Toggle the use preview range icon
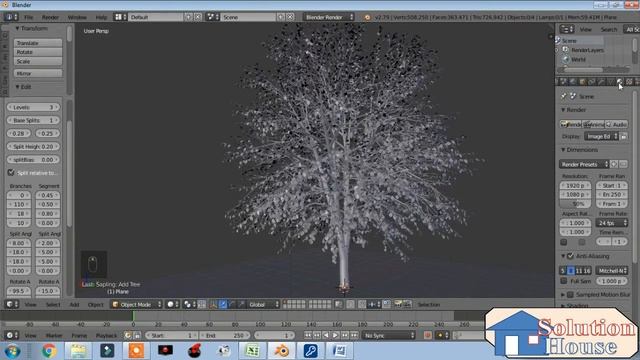This screenshot has height=360, width=640. coord(128,336)
